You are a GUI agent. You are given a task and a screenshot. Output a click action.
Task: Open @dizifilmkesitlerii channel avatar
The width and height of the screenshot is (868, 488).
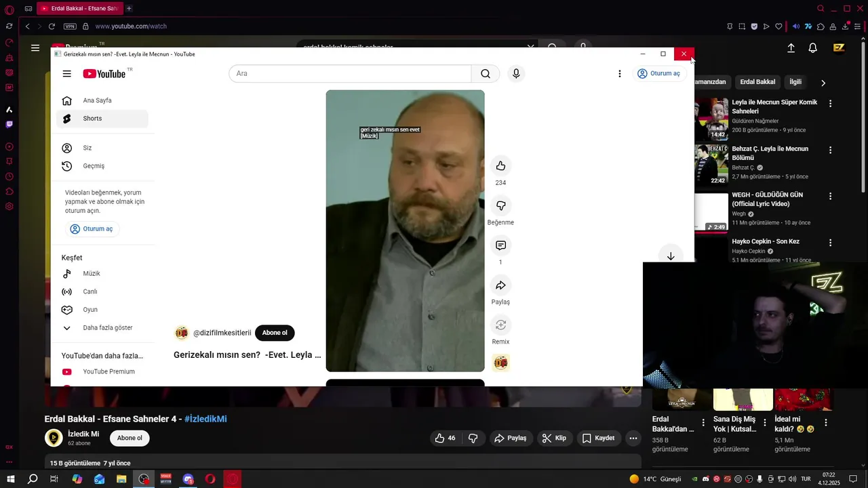tap(182, 333)
